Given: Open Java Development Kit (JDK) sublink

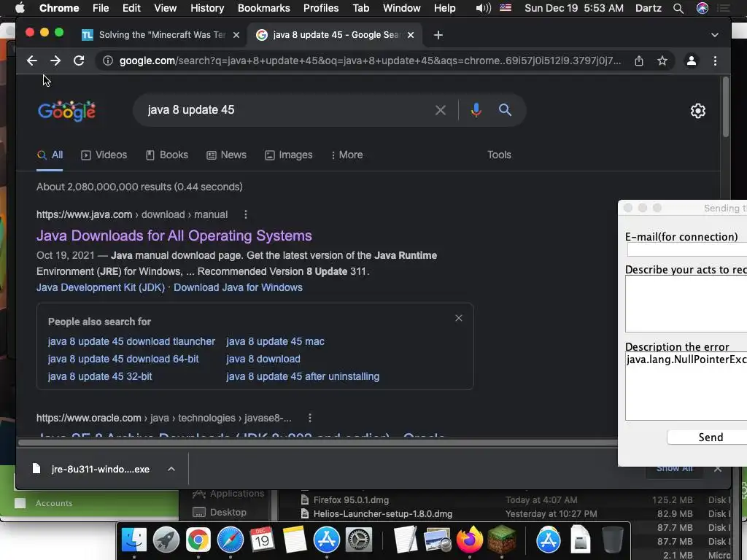Looking at the screenshot, I should pos(101,287).
